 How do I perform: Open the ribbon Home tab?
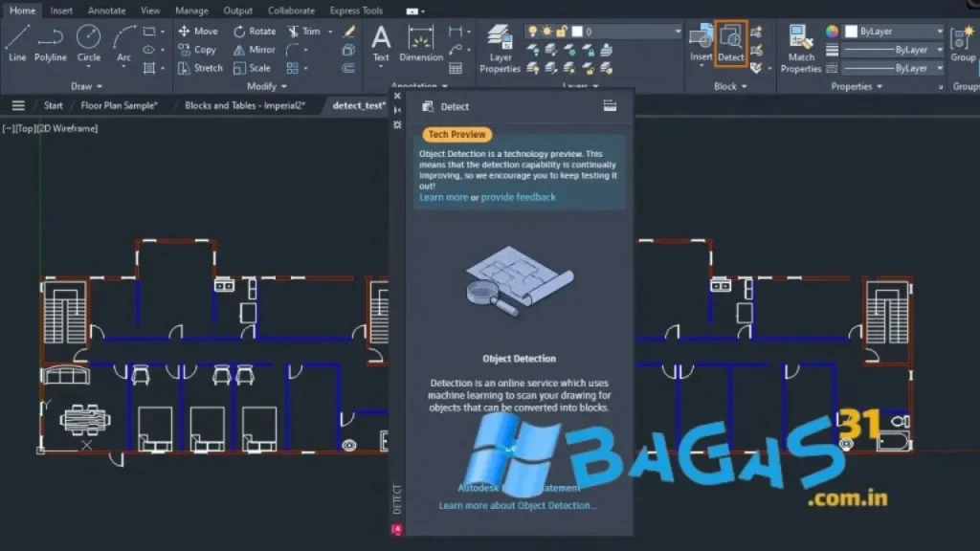coord(23,11)
